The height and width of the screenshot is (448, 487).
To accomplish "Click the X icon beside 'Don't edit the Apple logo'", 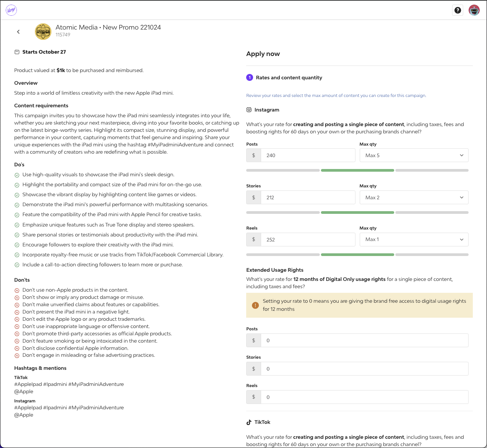I will (x=17, y=320).
